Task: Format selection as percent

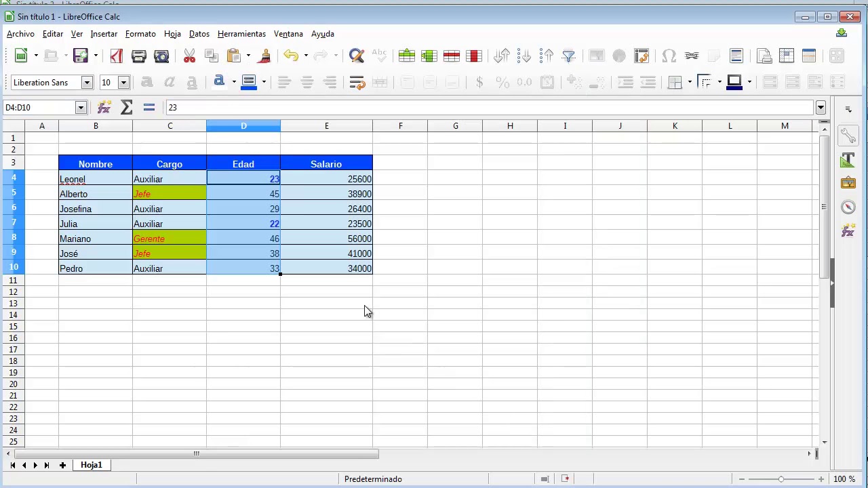Action: (502, 82)
